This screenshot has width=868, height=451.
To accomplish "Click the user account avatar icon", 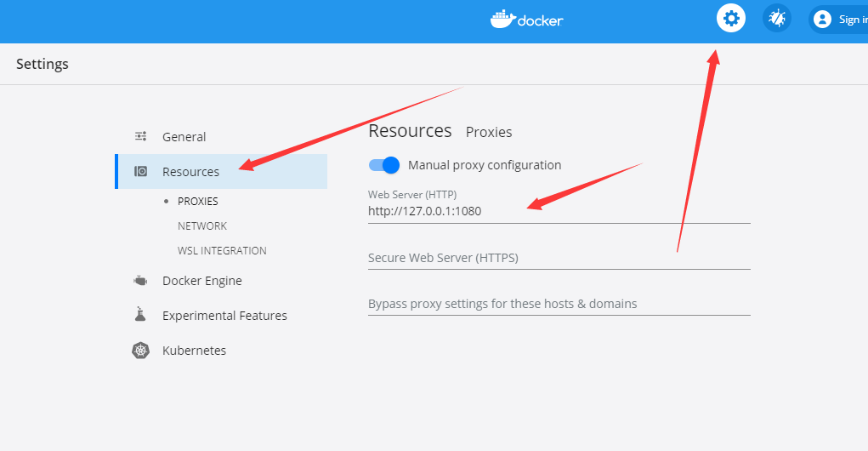I will (x=821, y=19).
